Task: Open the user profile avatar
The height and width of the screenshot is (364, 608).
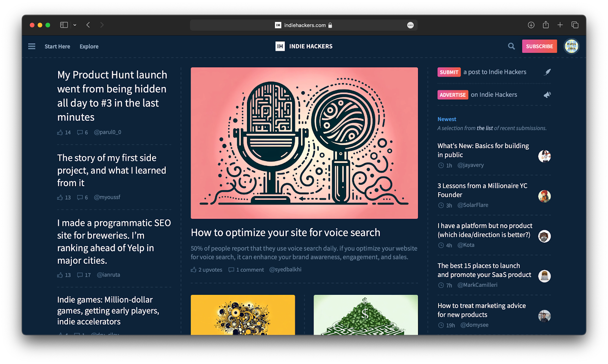Action: point(571,46)
